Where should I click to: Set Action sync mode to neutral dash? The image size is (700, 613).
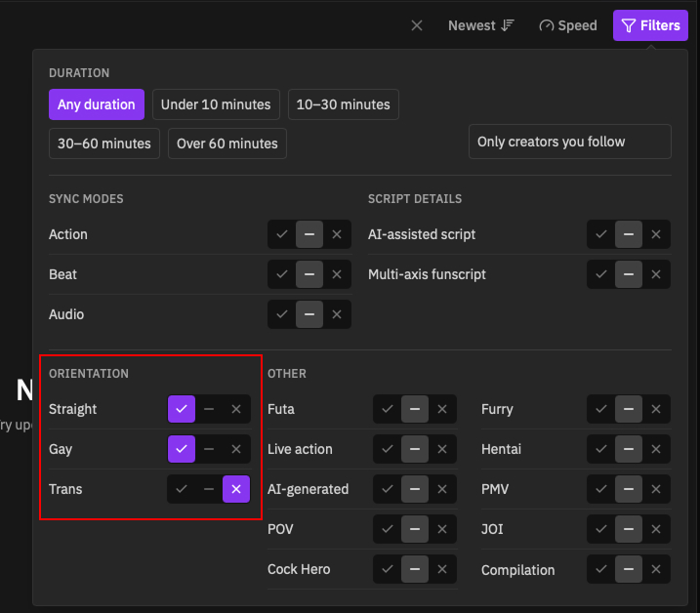(x=309, y=234)
